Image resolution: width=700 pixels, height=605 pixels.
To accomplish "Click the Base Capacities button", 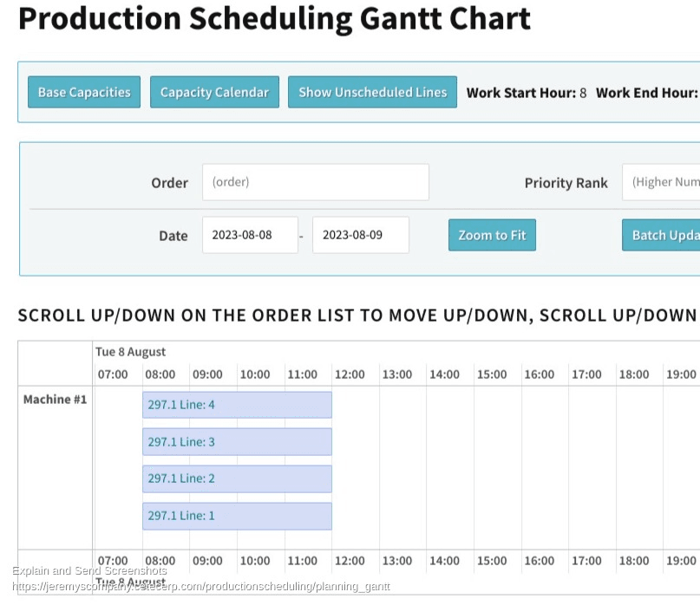I will pyautogui.click(x=84, y=93).
